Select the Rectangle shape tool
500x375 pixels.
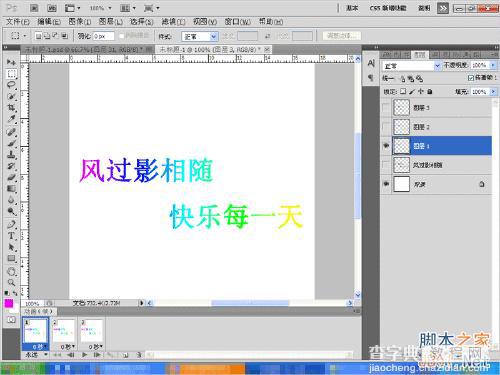pyautogui.click(x=11, y=259)
